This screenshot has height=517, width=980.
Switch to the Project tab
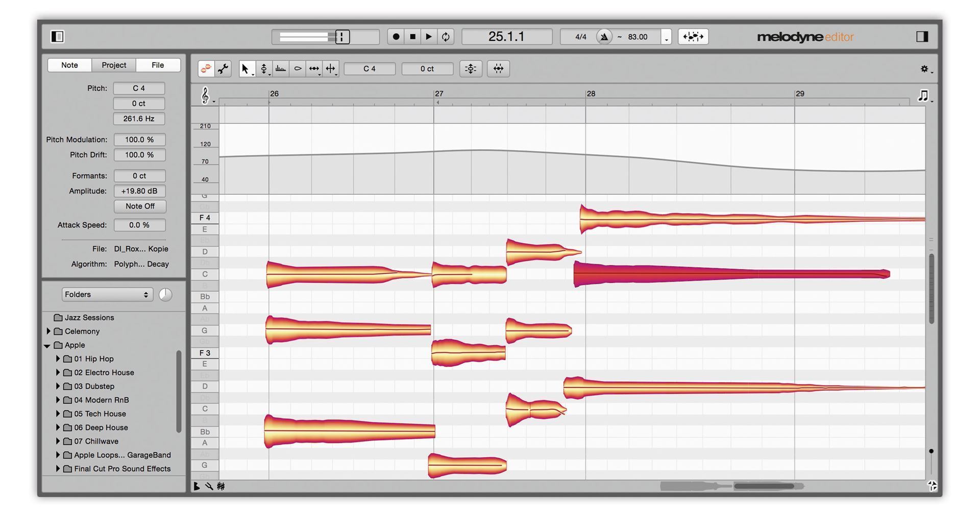[x=114, y=65]
